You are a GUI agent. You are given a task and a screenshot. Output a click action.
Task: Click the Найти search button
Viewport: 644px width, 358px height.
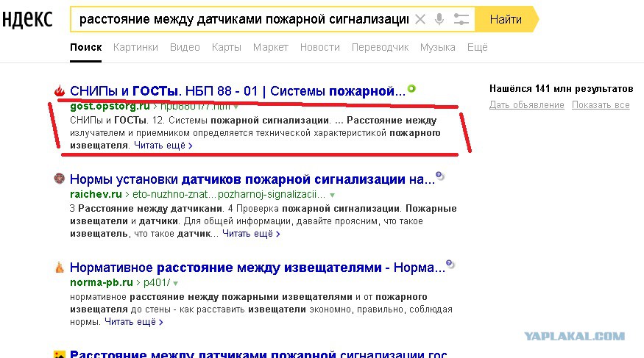[506, 19]
